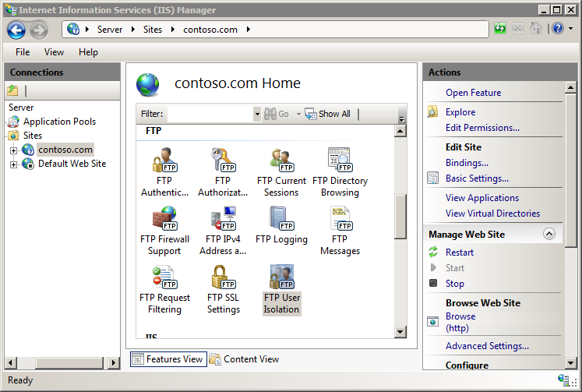Click the Home icon in the toolbar

[x=535, y=28]
